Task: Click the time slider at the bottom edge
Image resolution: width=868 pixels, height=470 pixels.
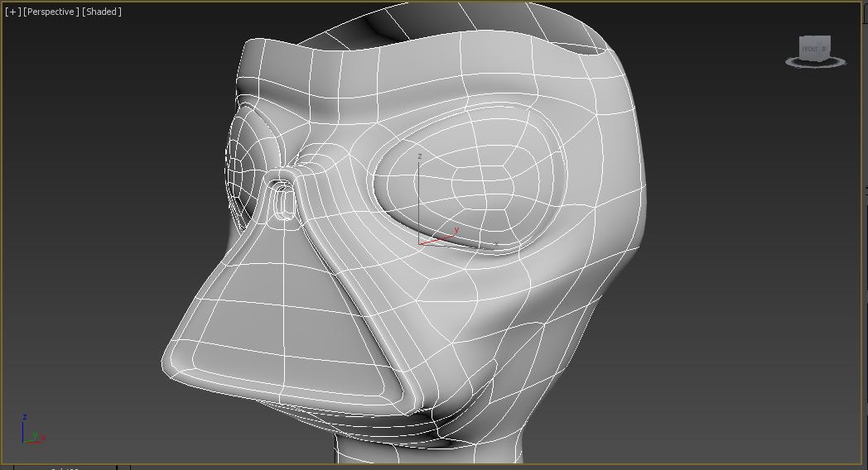Action: click(65, 468)
